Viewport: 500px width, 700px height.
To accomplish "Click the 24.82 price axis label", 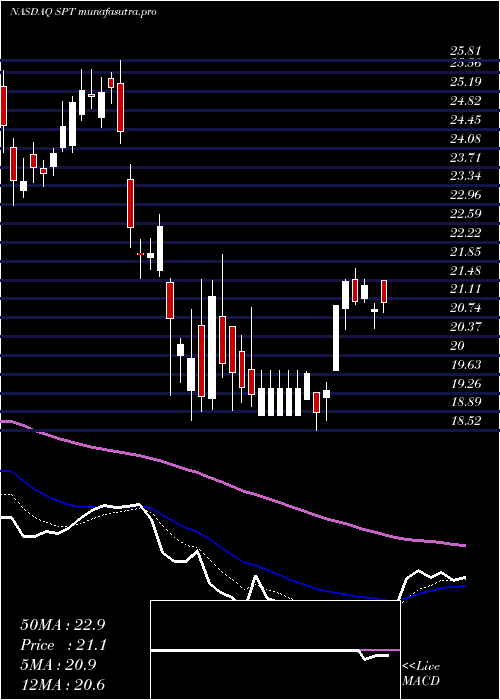I will click(465, 101).
